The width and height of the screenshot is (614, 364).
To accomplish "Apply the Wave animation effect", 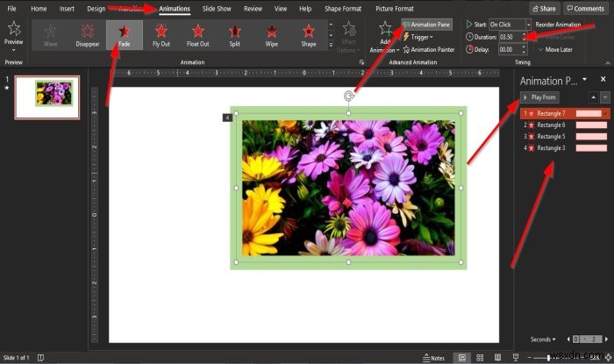I will pyautogui.click(x=51, y=35).
